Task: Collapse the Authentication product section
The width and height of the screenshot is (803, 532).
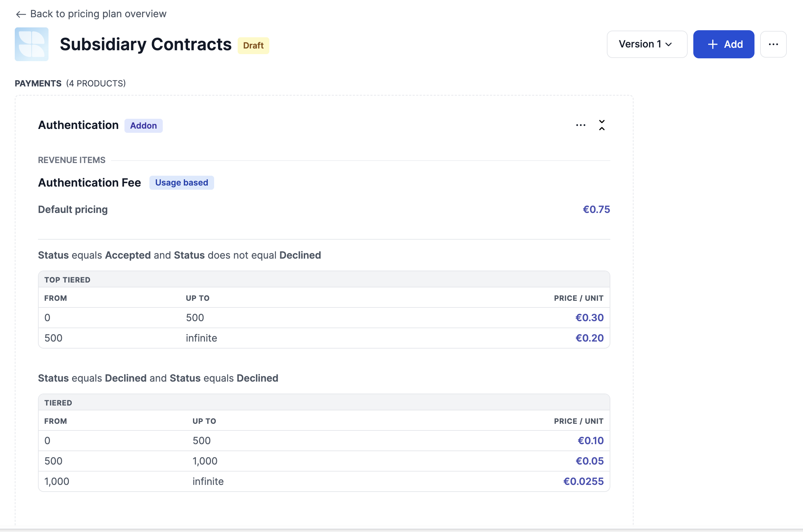Action: [x=602, y=125]
